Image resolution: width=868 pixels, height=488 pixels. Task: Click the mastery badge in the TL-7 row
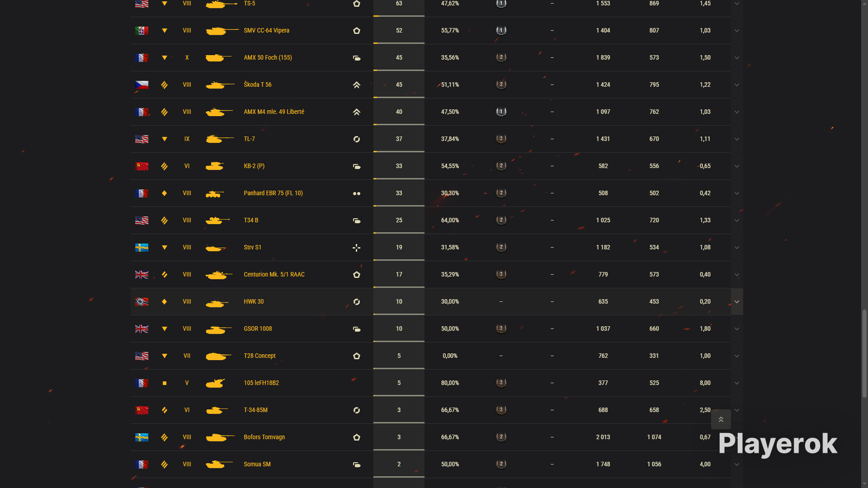[501, 139]
